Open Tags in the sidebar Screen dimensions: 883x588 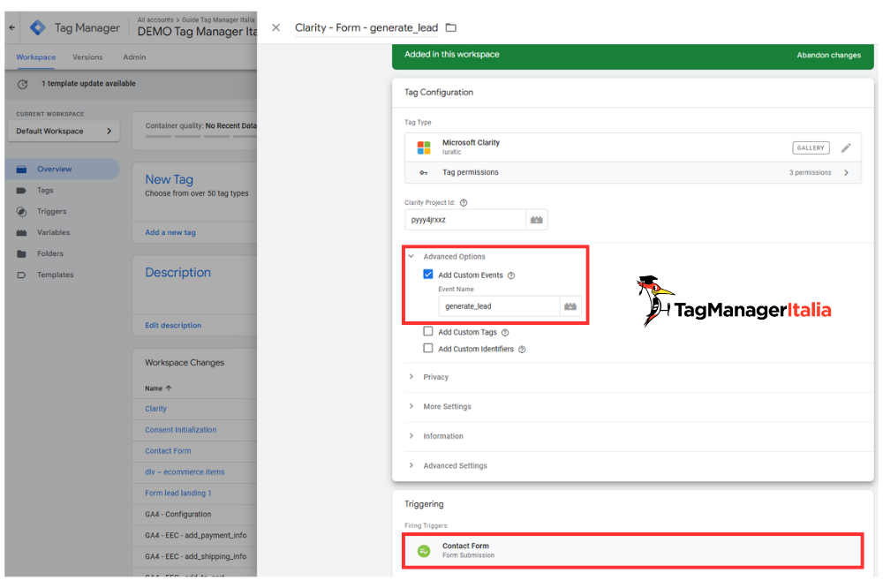click(45, 191)
